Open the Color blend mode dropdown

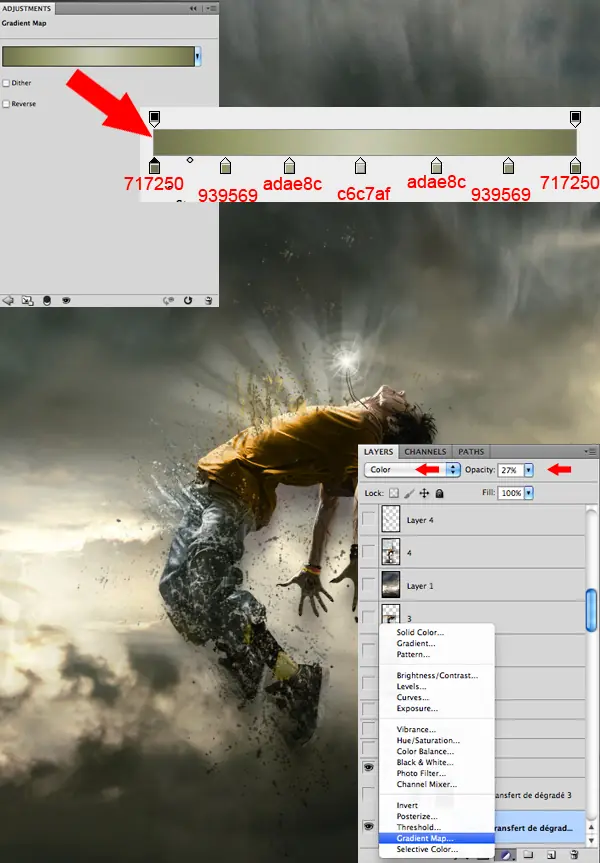pos(412,469)
